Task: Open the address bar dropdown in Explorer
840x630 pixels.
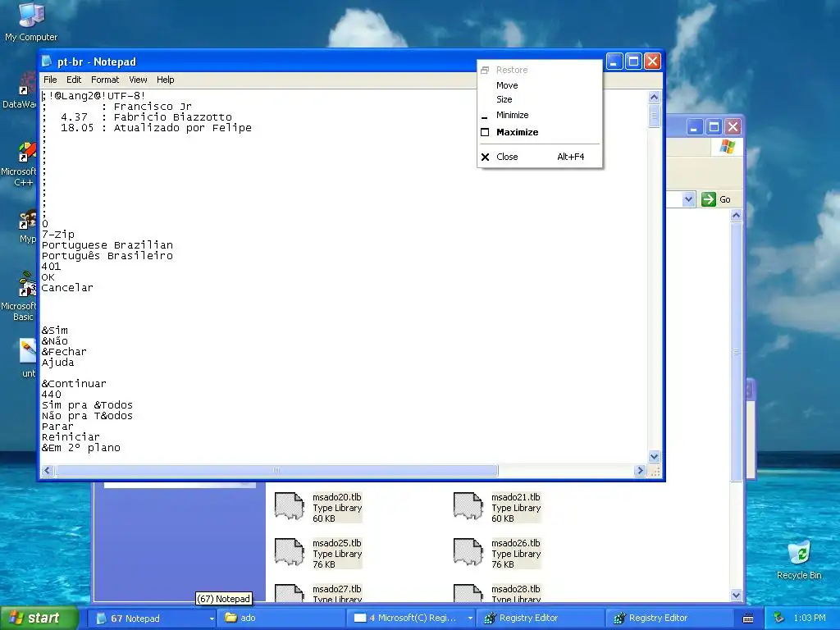Action: 688,199
